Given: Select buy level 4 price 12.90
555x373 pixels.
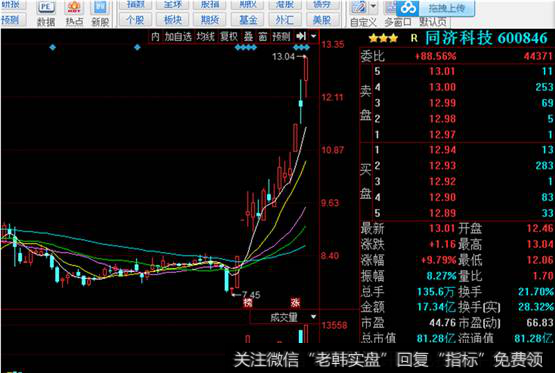Looking at the screenshot, I should (x=442, y=197).
